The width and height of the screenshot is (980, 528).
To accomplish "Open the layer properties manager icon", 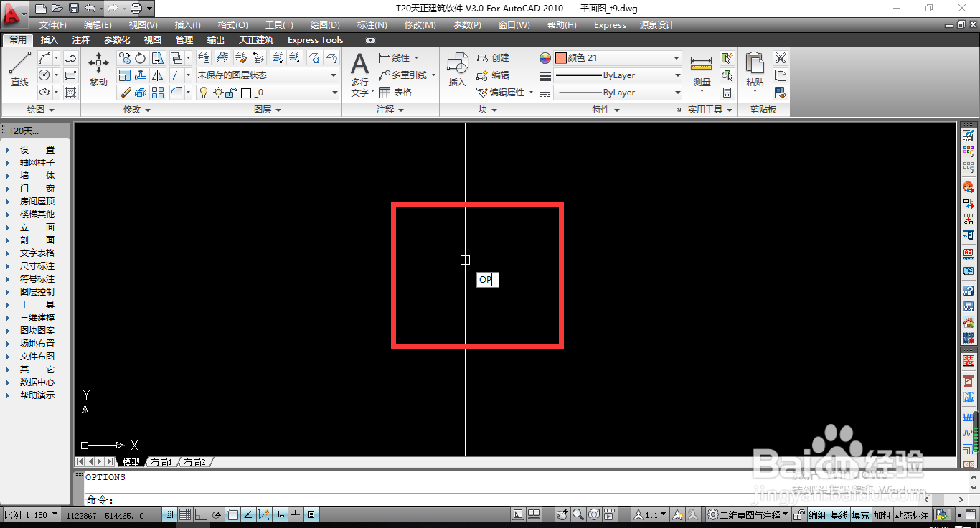I will click(x=204, y=58).
